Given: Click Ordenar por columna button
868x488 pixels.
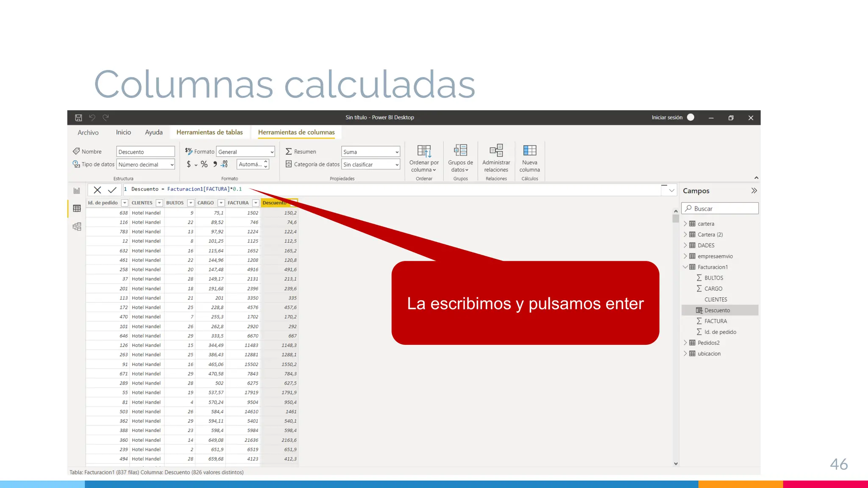Looking at the screenshot, I should (424, 158).
